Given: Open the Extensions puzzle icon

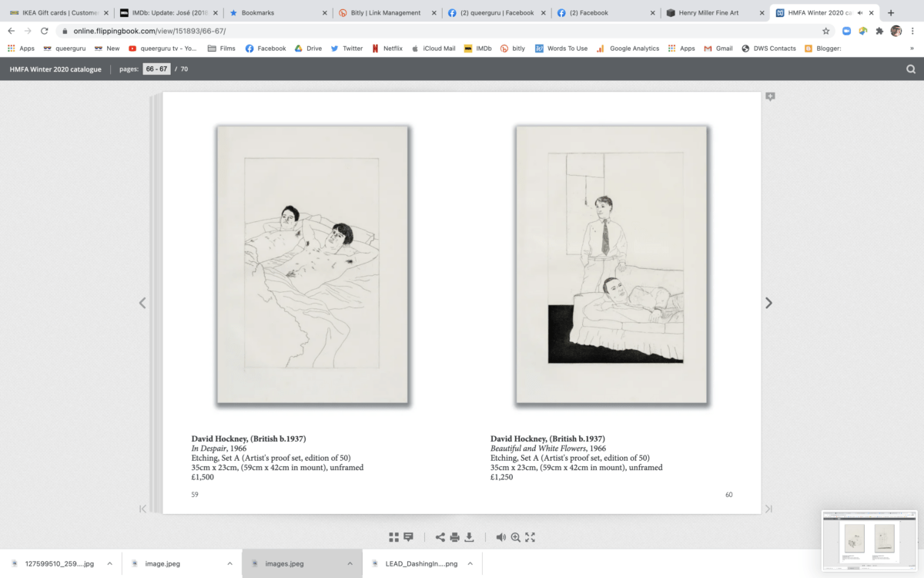Looking at the screenshot, I should [879, 31].
